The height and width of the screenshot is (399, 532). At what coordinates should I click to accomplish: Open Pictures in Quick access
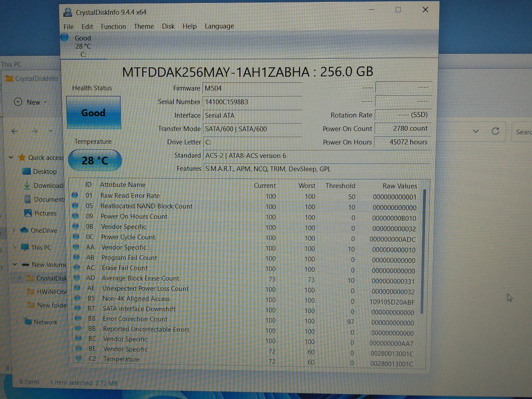click(x=40, y=213)
